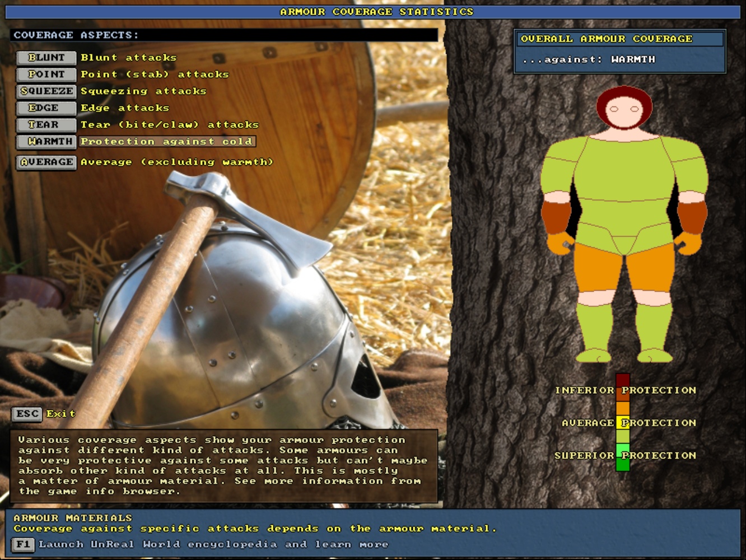Click the 'ARMOUR COVERAGE STATISTICS' title bar
This screenshot has width=746, height=560.
373,12
